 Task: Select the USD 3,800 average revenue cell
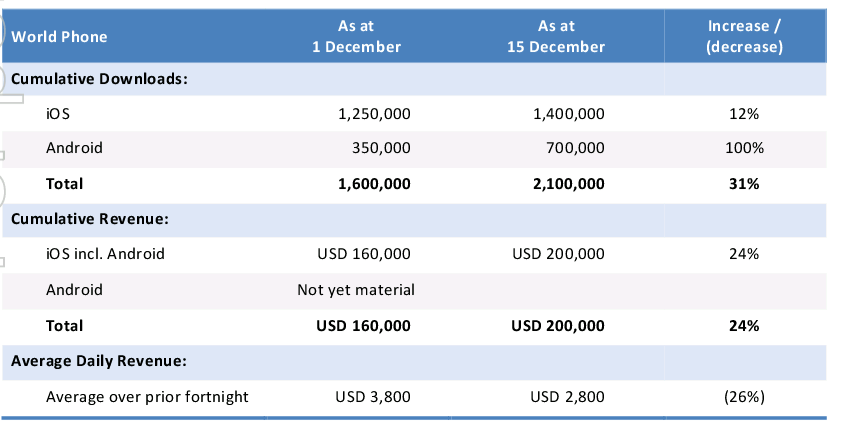(373, 397)
